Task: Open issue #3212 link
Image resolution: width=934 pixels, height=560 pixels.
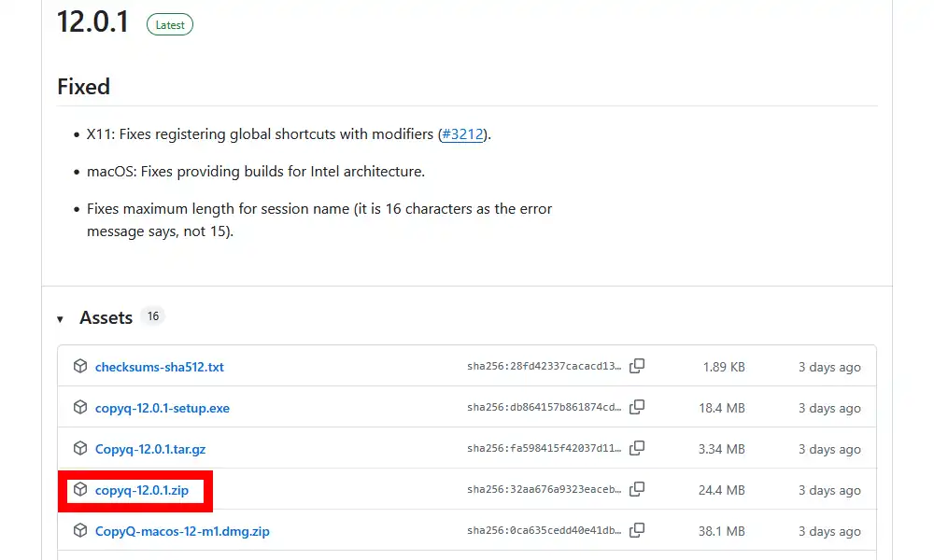Action: tap(462, 134)
